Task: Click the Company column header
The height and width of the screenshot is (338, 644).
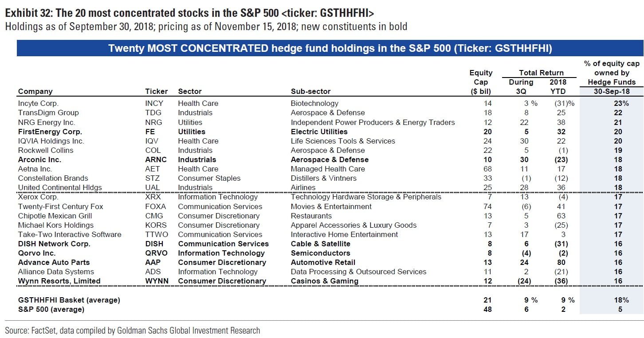Action: 35,91
